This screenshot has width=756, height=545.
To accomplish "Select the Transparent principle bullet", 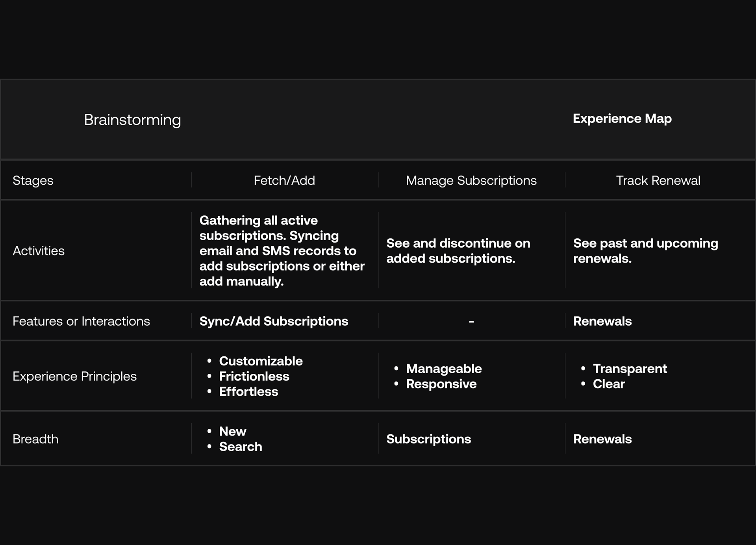I will pyautogui.click(x=630, y=369).
